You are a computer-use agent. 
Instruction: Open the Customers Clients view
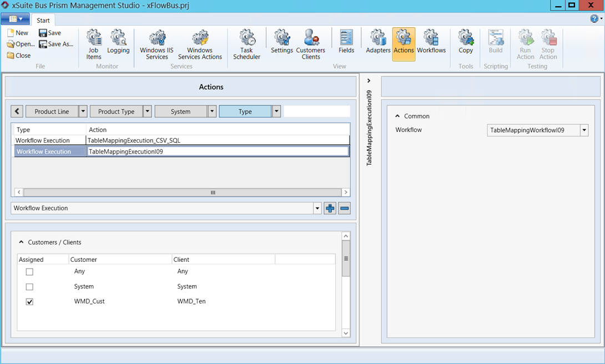coord(310,44)
